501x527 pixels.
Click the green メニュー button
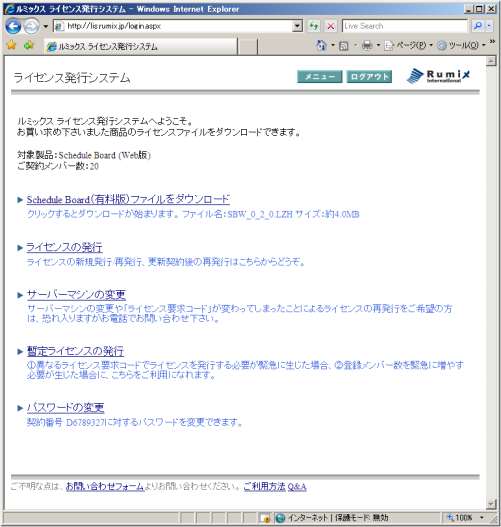[x=320, y=77]
